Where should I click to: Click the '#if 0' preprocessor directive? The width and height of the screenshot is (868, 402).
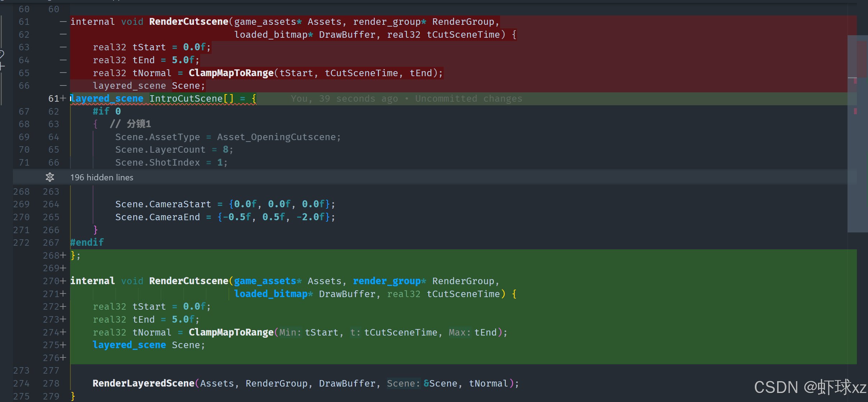click(x=107, y=111)
